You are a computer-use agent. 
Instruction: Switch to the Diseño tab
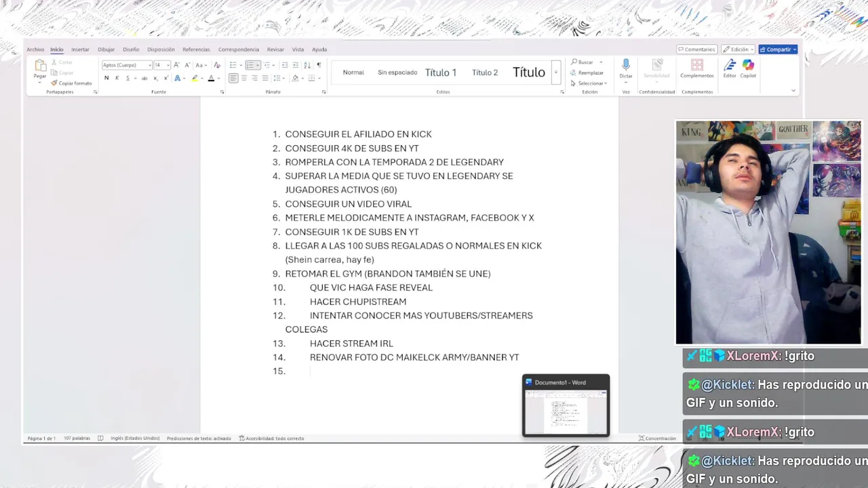point(131,49)
